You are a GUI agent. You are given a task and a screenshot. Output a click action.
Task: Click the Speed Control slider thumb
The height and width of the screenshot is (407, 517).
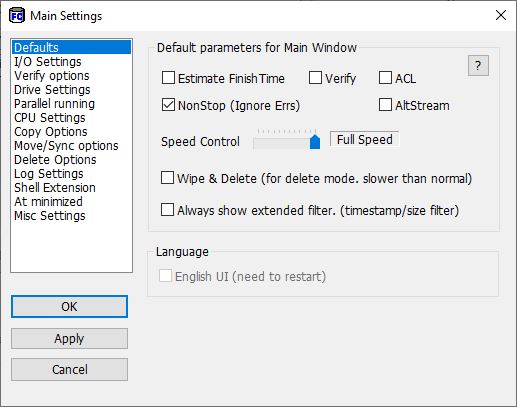coord(315,141)
